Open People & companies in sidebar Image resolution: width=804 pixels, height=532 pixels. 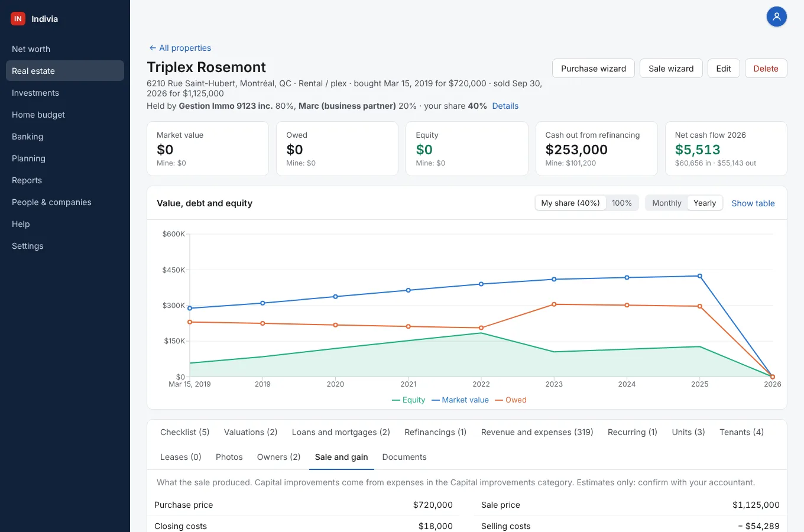(65, 202)
